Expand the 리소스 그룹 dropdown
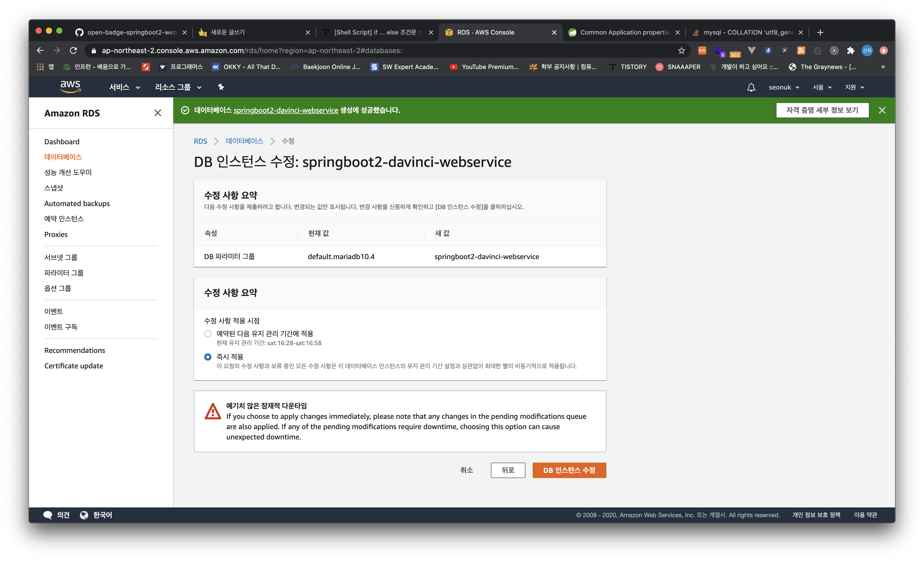The image size is (924, 561). coord(178,87)
